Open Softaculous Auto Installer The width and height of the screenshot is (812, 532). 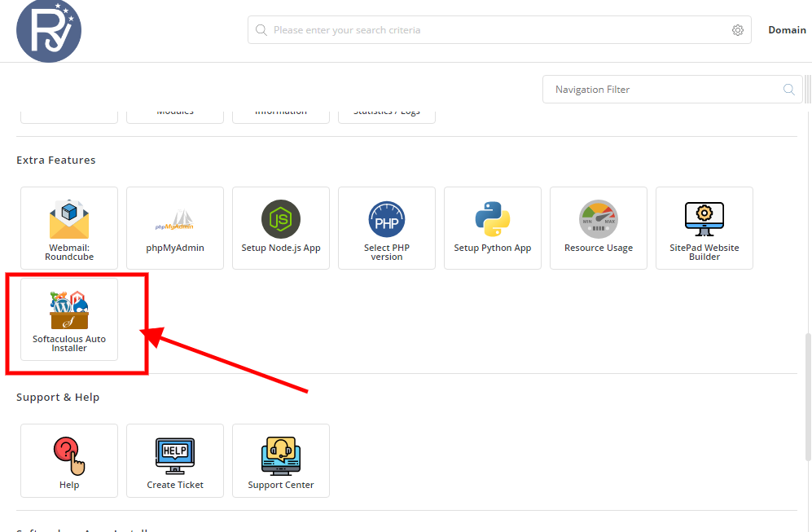click(x=69, y=319)
